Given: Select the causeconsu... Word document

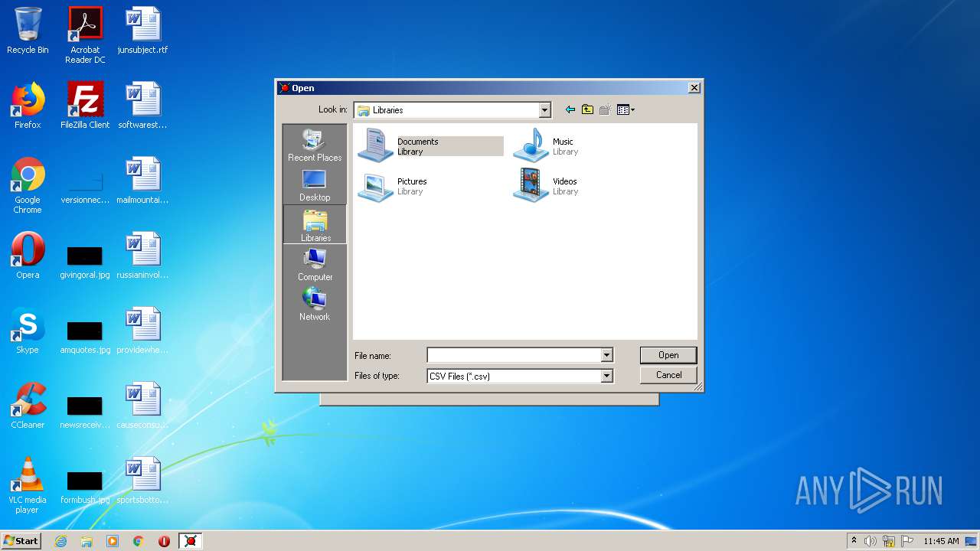Looking at the screenshot, I should [x=142, y=406].
